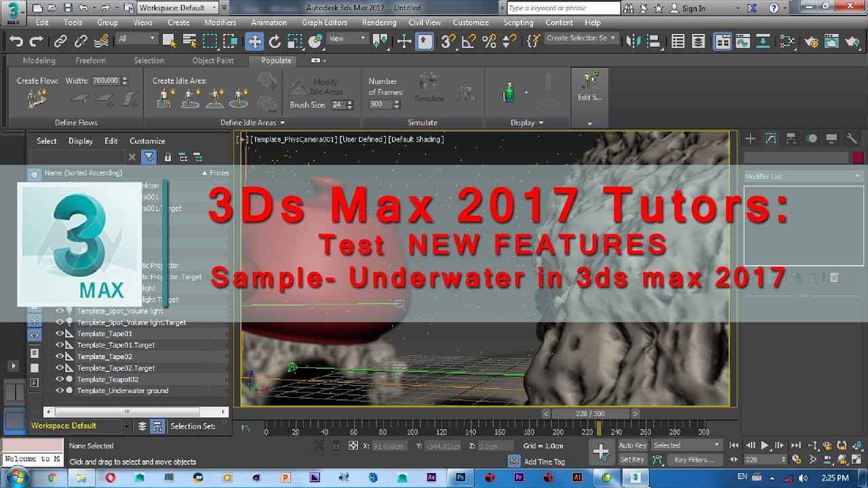Expand the Display panel arrow

540,123
